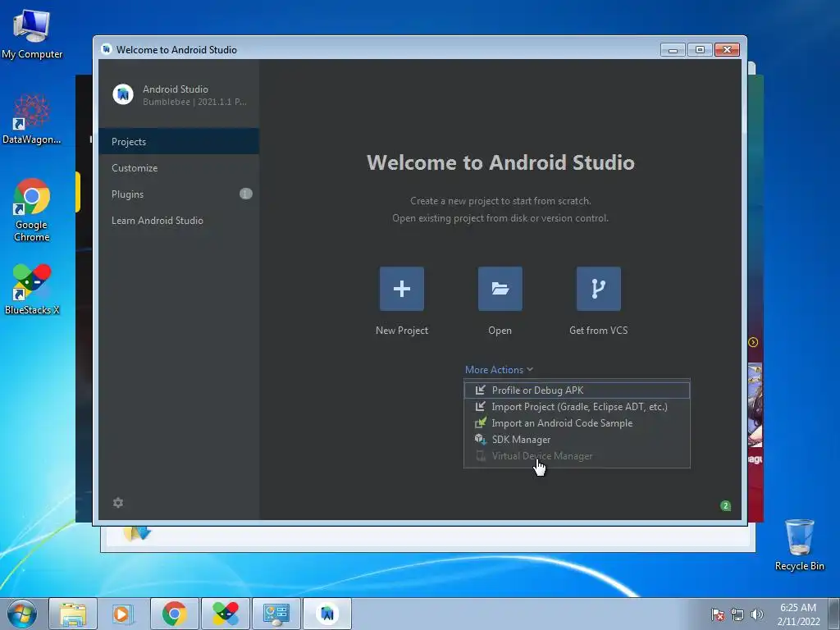Viewport: 840px width, 630px height.
Task: Choose Virtual Device Manager menu item
Action: tap(577, 456)
